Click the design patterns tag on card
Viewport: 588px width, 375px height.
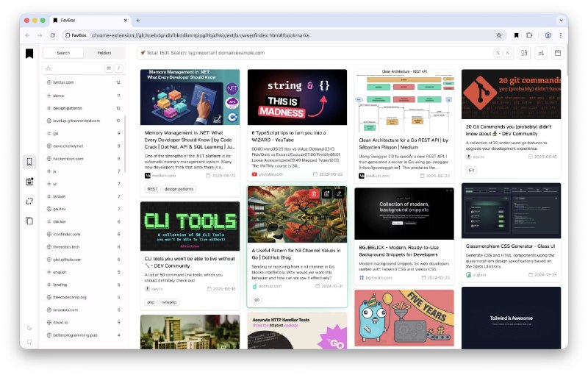click(179, 189)
